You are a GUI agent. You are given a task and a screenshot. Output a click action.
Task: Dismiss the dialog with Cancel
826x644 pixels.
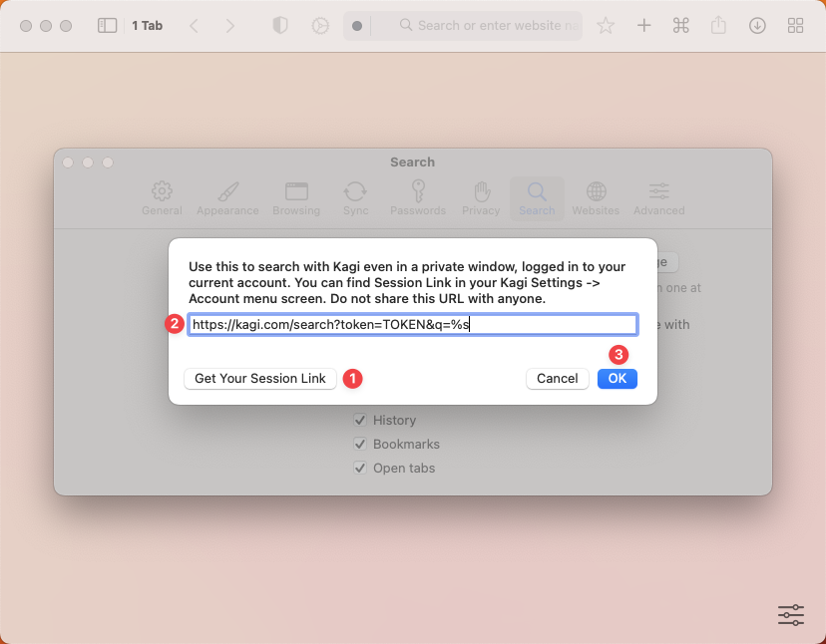(557, 378)
